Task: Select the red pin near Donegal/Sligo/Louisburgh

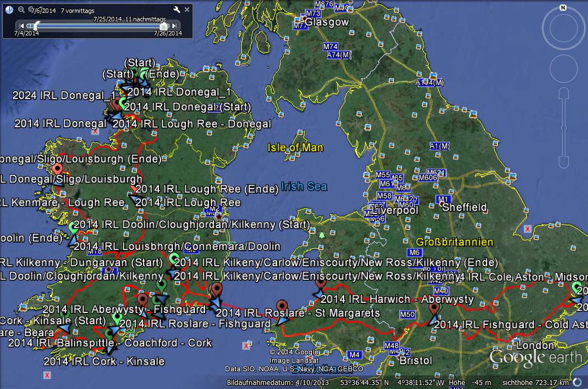Action: click(57, 168)
